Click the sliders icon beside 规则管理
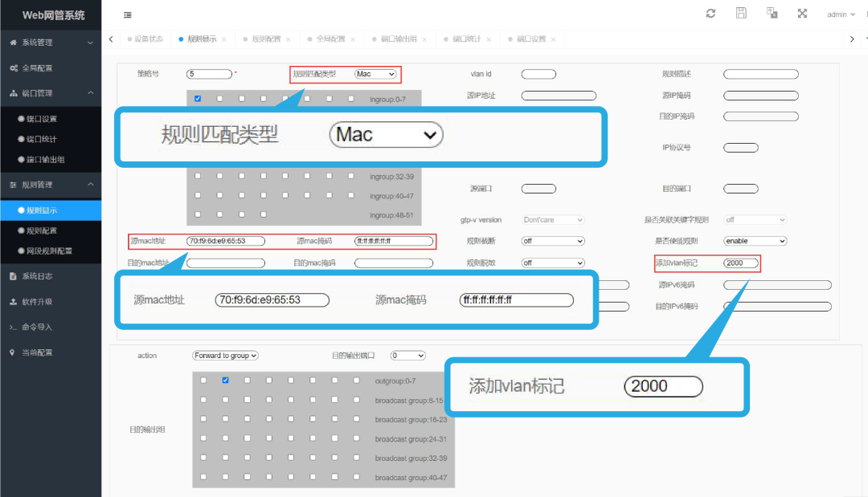The width and height of the screenshot is (868, 497). click(14, 185)
